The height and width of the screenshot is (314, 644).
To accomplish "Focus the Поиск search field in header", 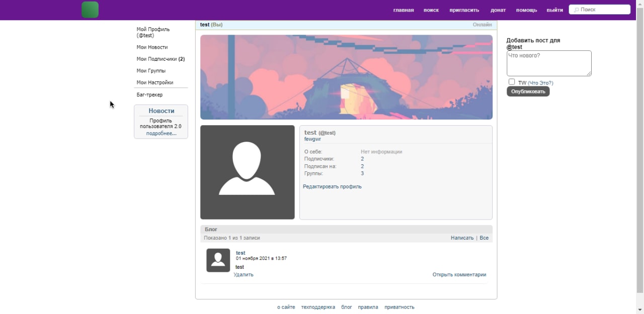I will click(x=600, y=10).
